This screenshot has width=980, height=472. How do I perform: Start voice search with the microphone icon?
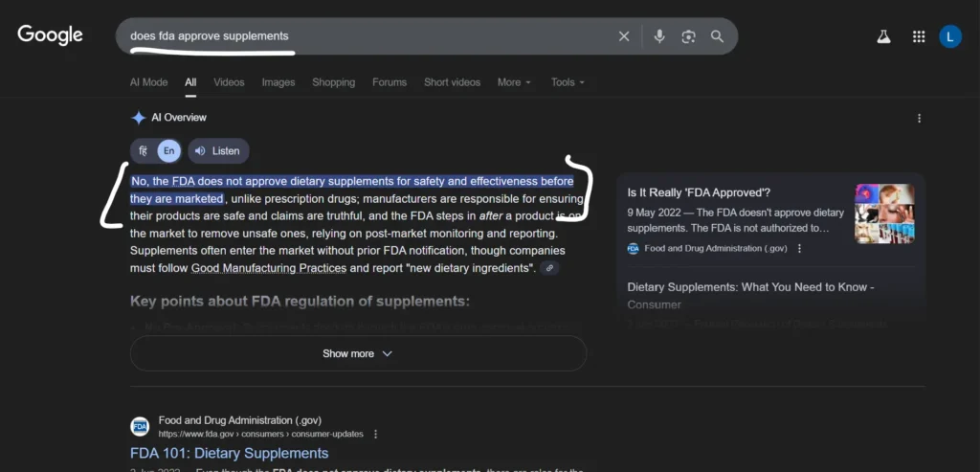pos(659,36)
